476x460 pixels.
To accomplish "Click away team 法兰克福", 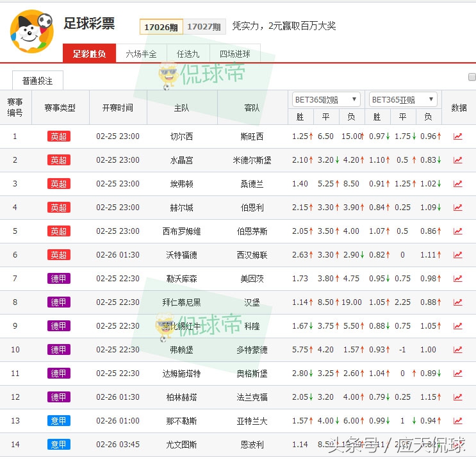I will pos(252,397).
